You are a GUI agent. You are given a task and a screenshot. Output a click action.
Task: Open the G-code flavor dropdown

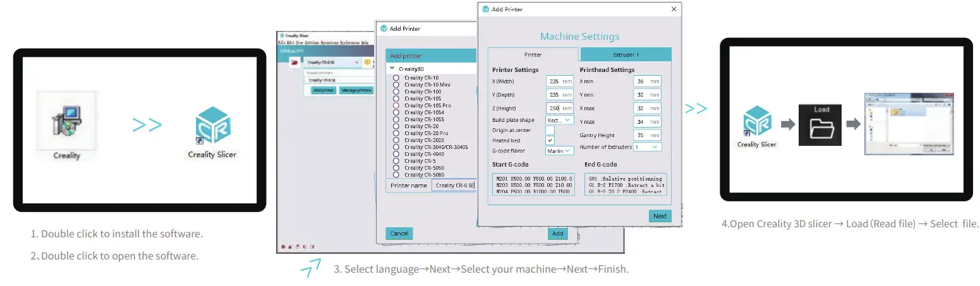[560, 151]
